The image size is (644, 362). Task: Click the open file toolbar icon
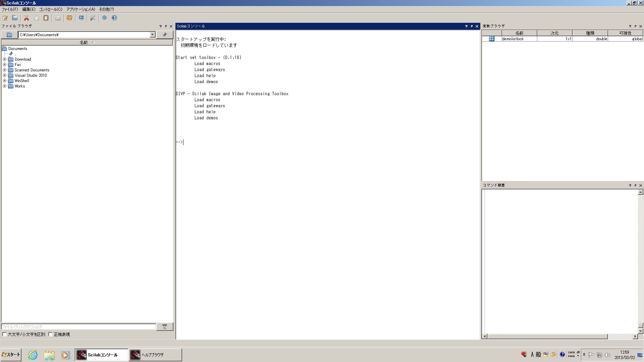[x=15, y=18]
